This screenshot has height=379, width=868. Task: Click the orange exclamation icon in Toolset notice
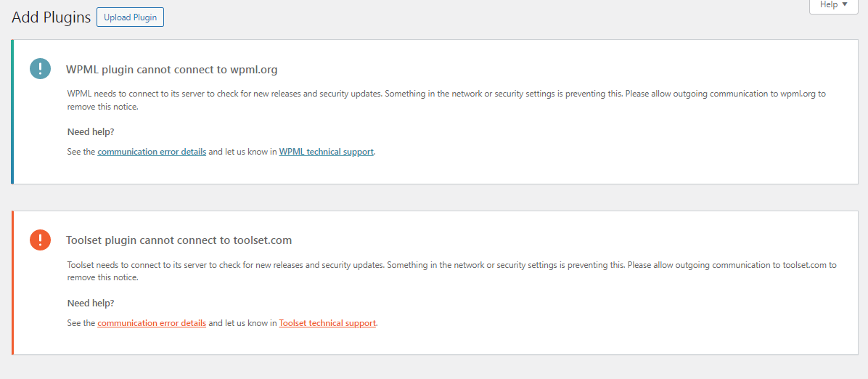tap(41, 240)
